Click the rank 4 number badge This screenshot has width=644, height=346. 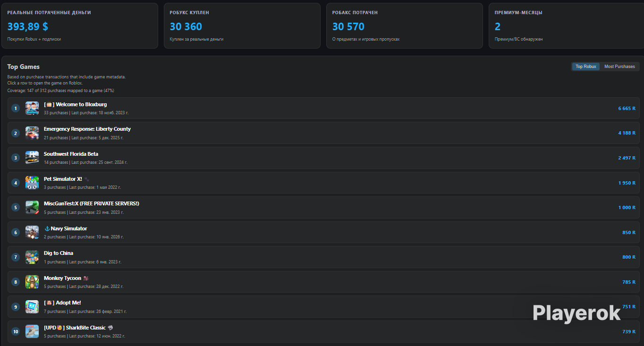point(16,183)
